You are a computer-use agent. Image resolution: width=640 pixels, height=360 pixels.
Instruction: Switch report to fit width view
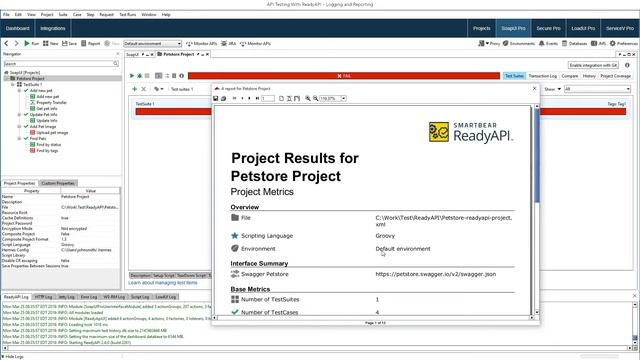(x=297, y=98)
